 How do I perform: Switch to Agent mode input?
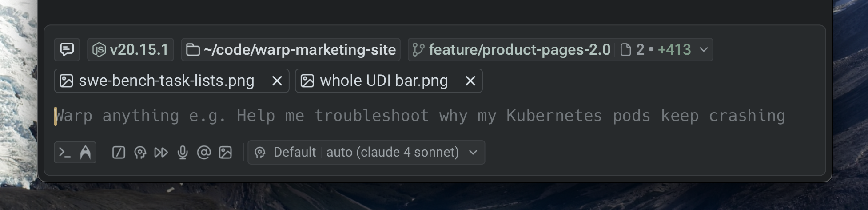(x=85, y=153)
